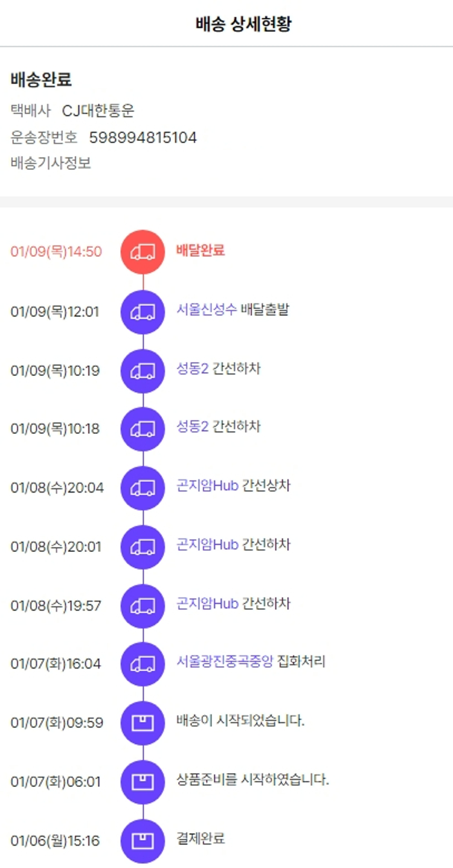This screenshot has width=453, height=868.
Task: Open the 서울신성수 location link
Action: 206,310
